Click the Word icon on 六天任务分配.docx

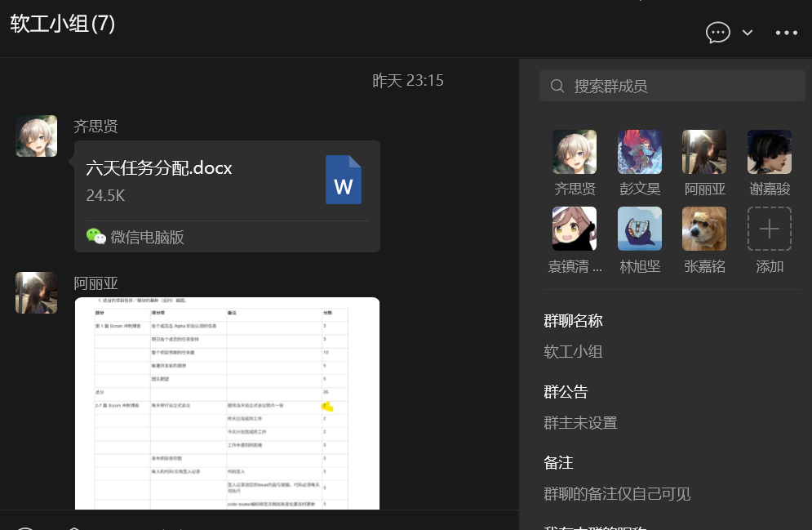pos(344,180)
